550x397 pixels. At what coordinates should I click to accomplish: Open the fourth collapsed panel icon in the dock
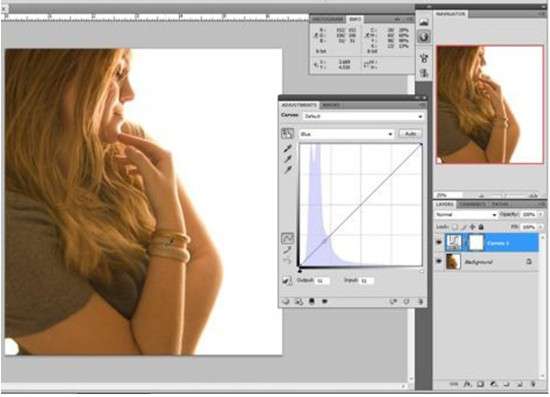click(x=424, y=73)
